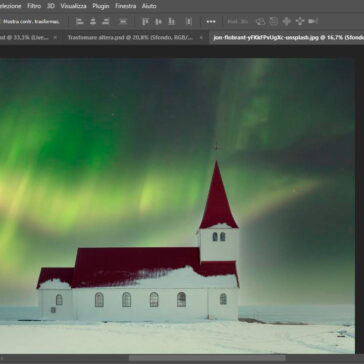Close the Trasformare altera.psd tab
364x364 pixels.
(202, 38)
